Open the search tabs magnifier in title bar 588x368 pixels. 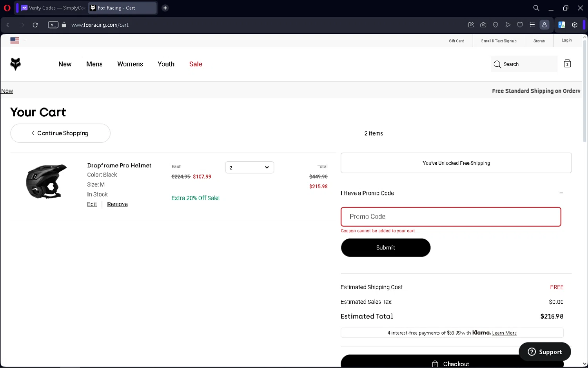click(536, 8)
